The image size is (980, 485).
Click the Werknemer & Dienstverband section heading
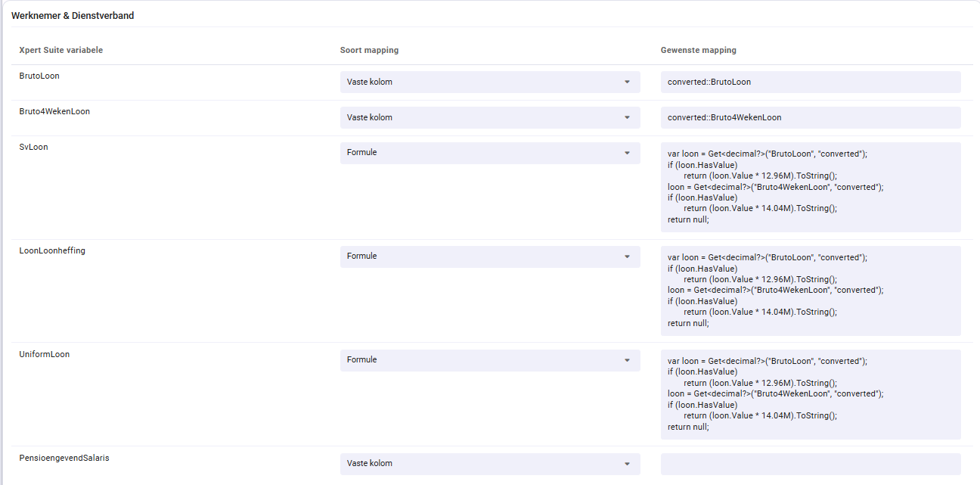(73, 15)
